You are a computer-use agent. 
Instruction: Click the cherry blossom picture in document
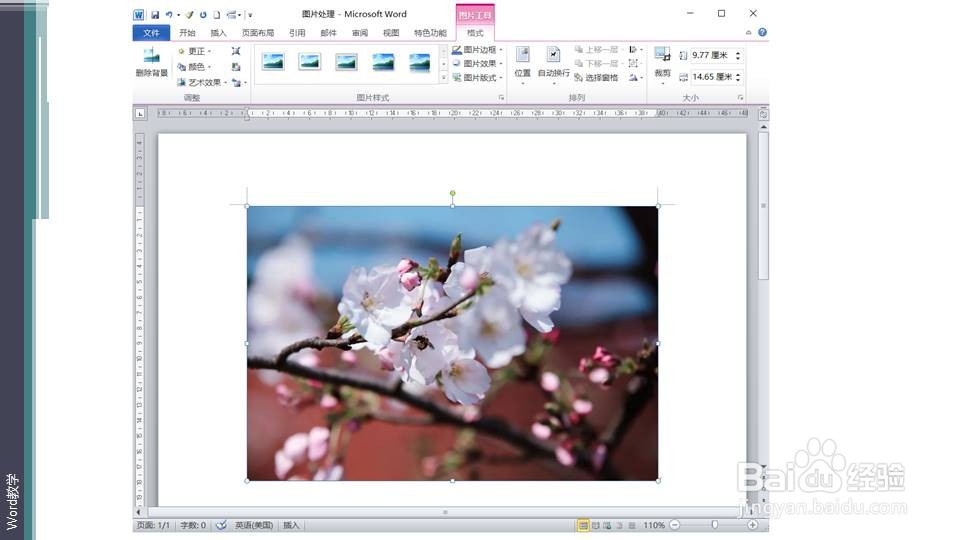click(x=452, y=343)
